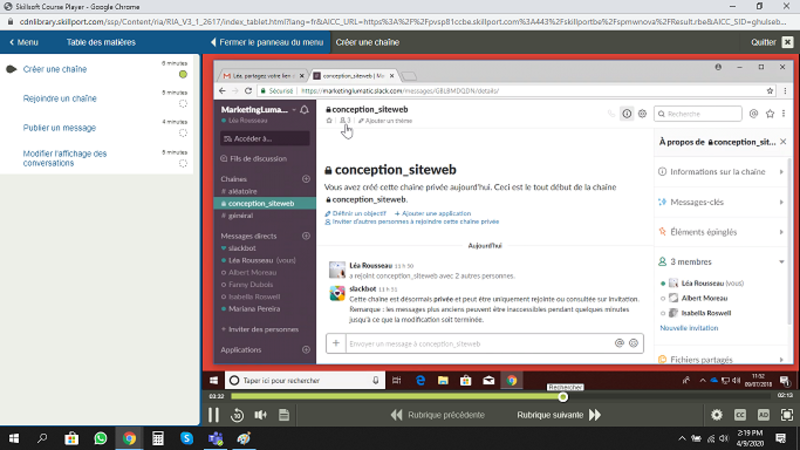Go to Rubrique suivante
Image resolution: width=800 pixels, height=450 pixels.
(559, 415)
